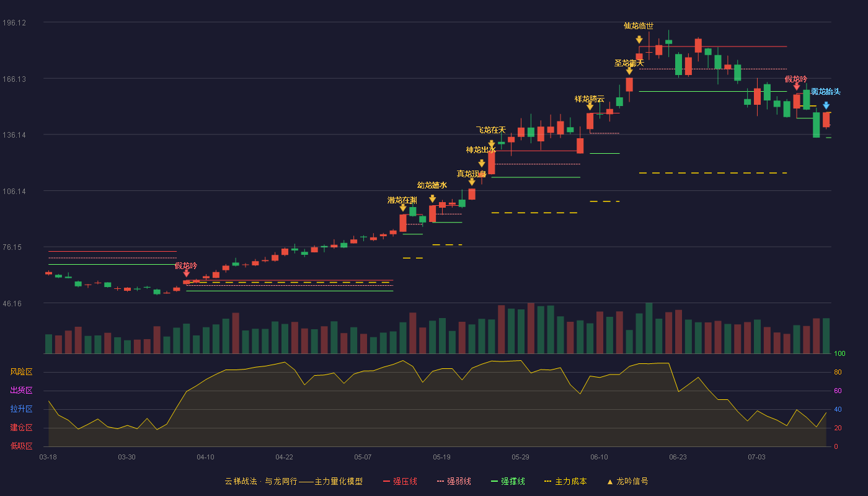Image resolution: width=868 pixels, height=496 pixels.
Task: Click the 潜龙在渊 signal arrow
Action: pos(403,208)
